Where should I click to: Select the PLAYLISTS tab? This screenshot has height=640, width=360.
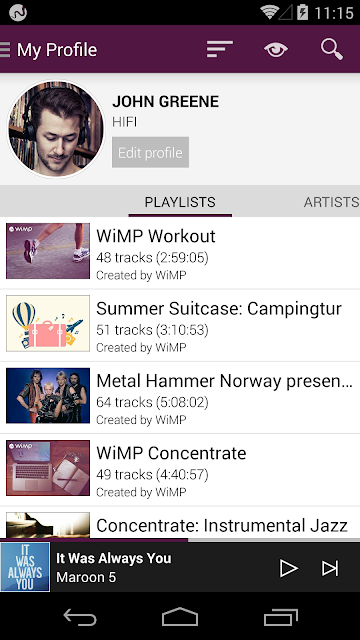[180, 202]
